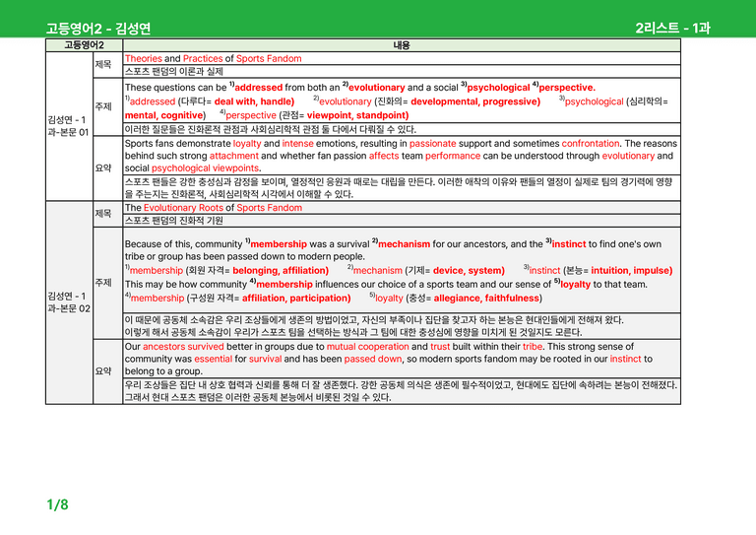Click the synonym text allegiance, faithfulness
Viewport: 756px width, 535px height.
click(x=486, y=299)
